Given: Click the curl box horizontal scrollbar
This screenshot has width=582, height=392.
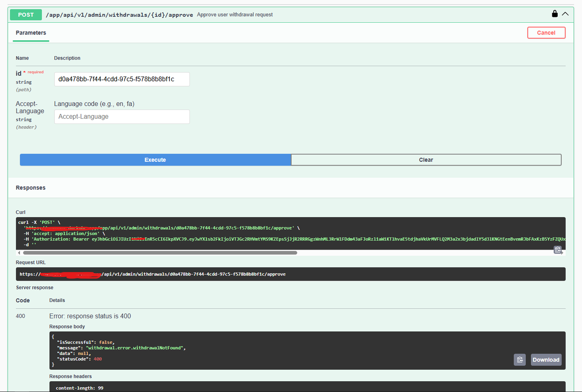Looking at the screenshot, I should pyautogui.click(x=160, y=252).
